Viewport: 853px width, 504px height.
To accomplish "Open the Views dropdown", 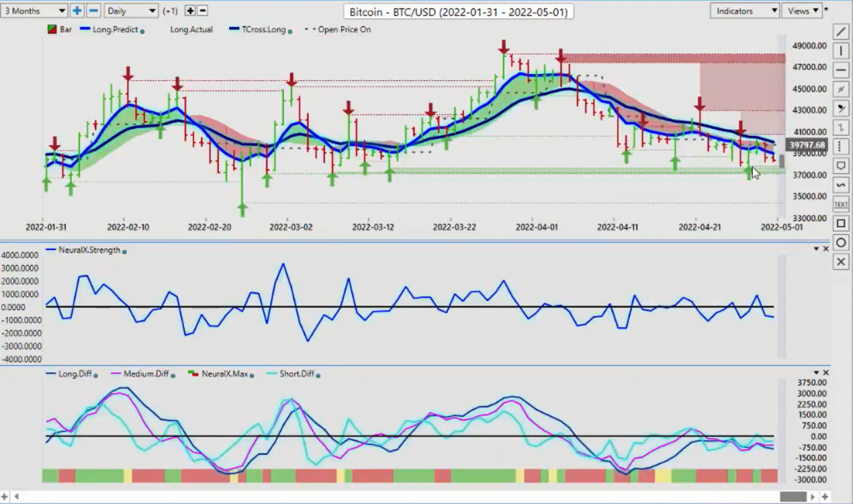I will (x=802, y=11).
